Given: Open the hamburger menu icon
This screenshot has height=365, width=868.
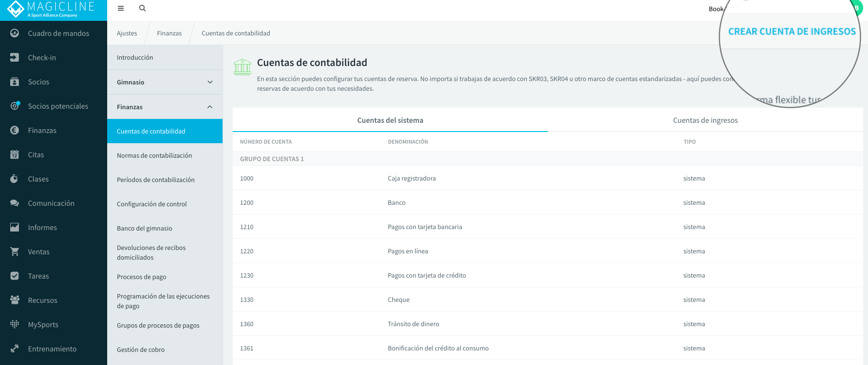Looking at the screenshot, I should pos(121,8).
